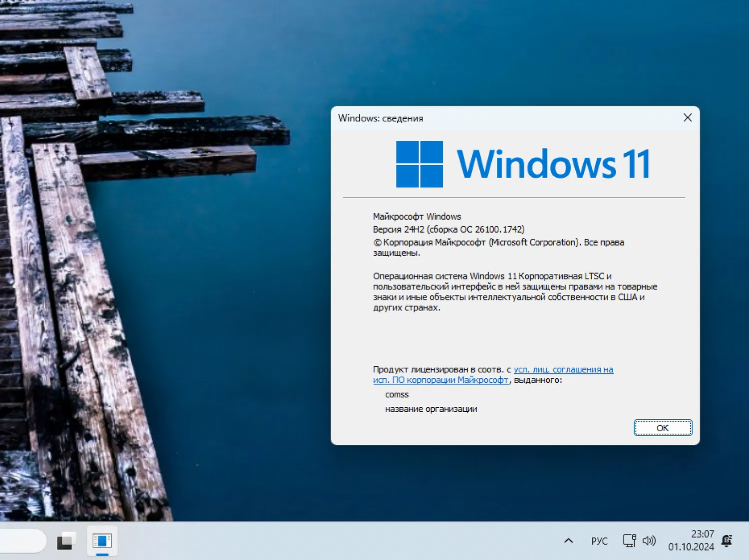Screen dimensions: 749x560
Task: Show hidden tray icons with the chevron
Action: pos(568,541)
